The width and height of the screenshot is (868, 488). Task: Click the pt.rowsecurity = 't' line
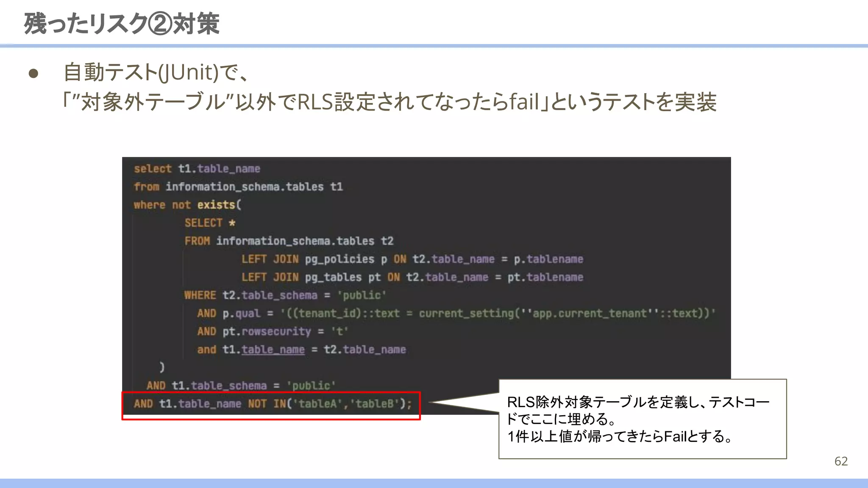tap(272, 331)
